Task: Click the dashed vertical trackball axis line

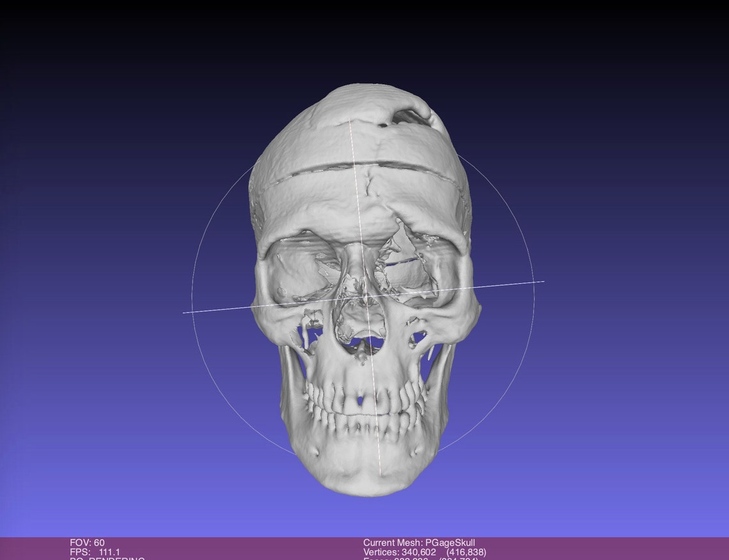Action: pyautogui.click(x=365, y=297)
